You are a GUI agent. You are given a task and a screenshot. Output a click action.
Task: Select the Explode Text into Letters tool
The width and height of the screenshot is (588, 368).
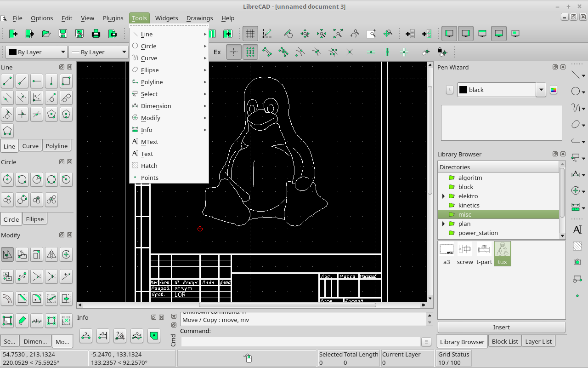[x=37, y=320]
